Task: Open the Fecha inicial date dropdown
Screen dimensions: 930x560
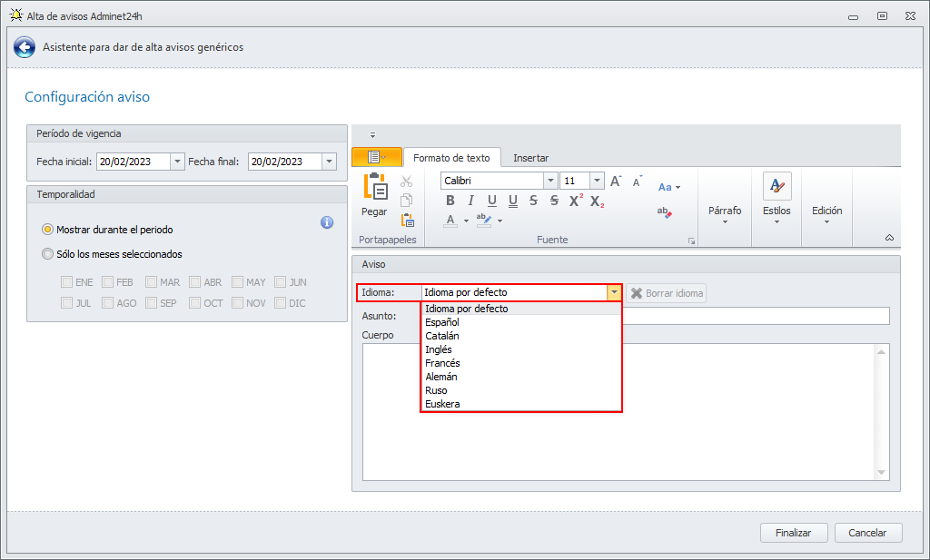Action: click(177, 162)
